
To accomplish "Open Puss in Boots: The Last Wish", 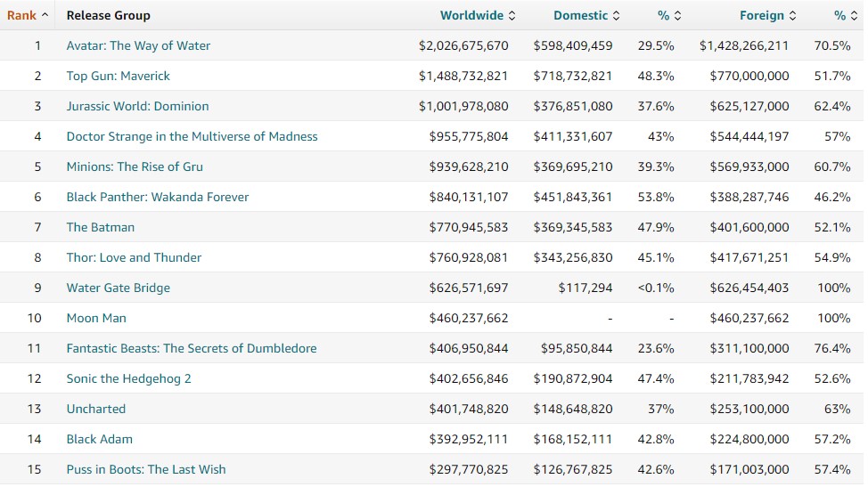I will [146, 469].
